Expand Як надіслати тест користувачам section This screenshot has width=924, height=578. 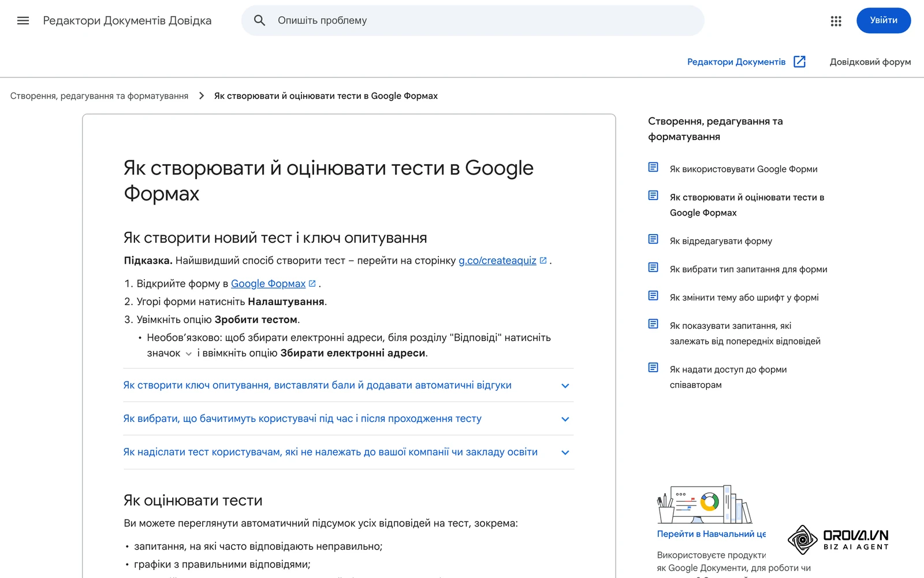(348, 453)
